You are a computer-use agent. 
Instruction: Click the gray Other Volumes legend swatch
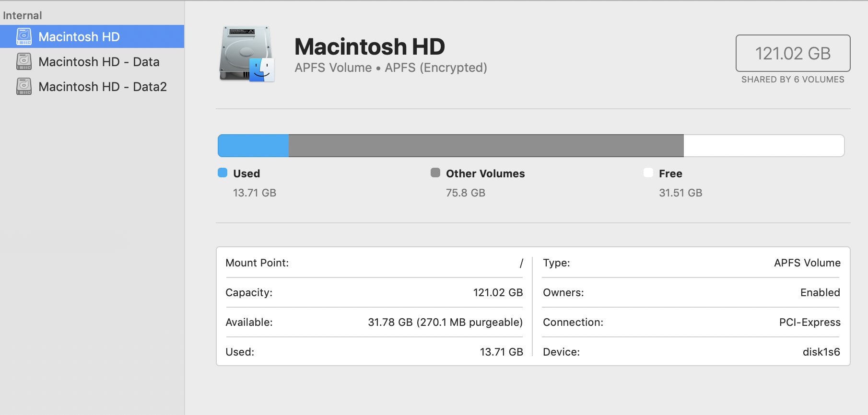435,173
